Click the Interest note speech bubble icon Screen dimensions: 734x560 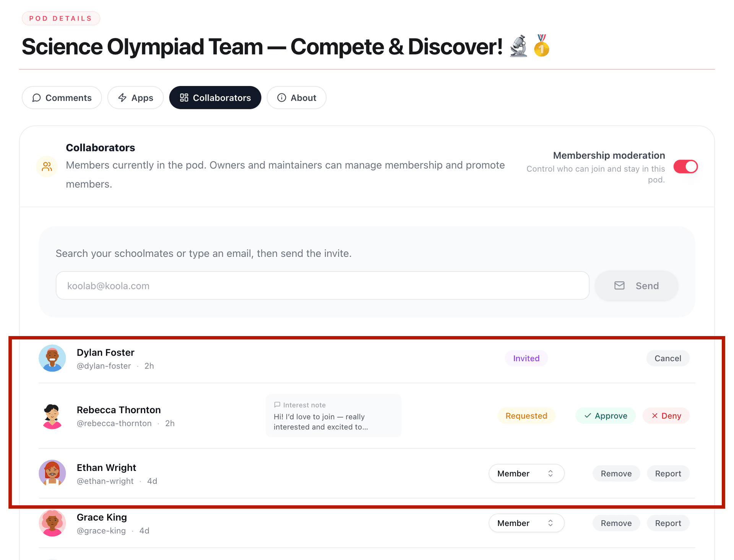click(x=277, y=405)
